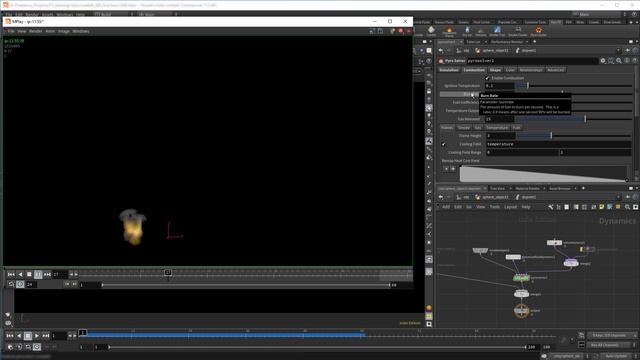640x360 pixels.
Task: Play the main Houdini timeline forward
Action: point(37,336)
